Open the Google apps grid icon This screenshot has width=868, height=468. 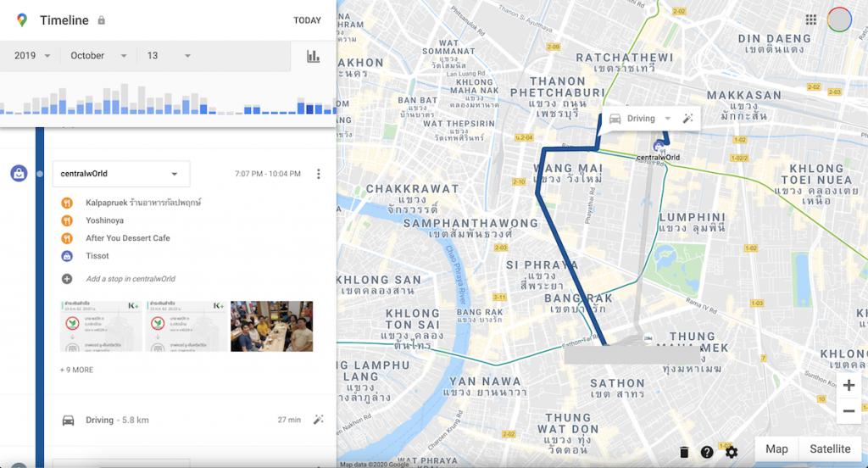tap(811, 19)
